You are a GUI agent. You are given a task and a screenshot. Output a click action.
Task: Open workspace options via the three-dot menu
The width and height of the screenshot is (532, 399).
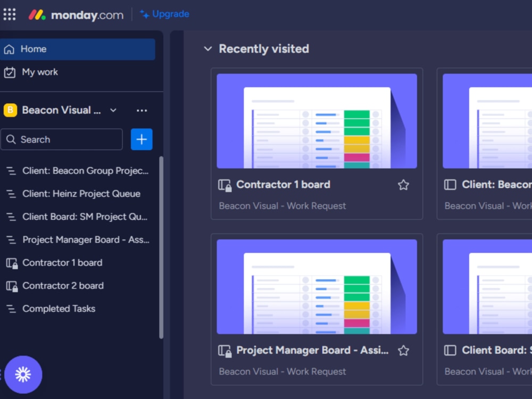[x=141, y=110]
